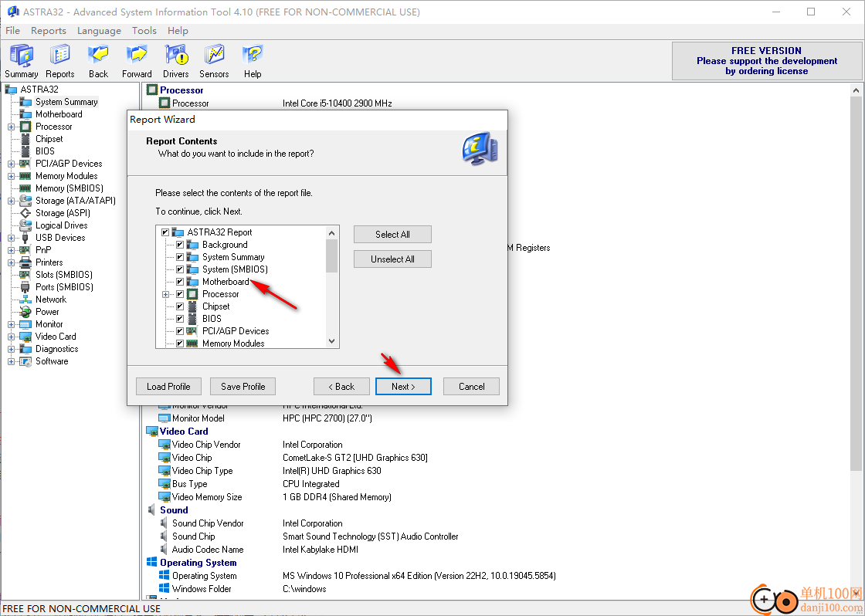This screenshot has width=865, height=616.
Task: Select BIOS in the left sidebar tree
Action: pos(45,151)
